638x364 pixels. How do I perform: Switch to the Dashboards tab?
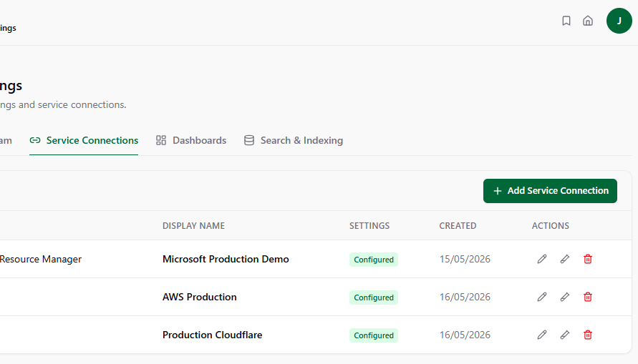191,141
